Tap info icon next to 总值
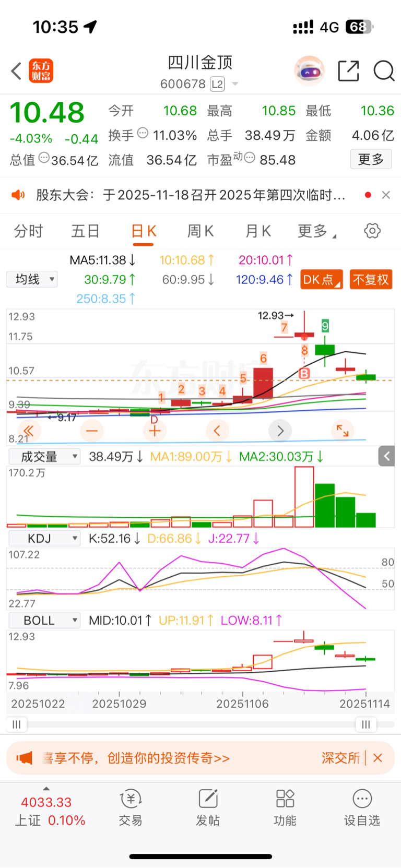 click(44, 158)
